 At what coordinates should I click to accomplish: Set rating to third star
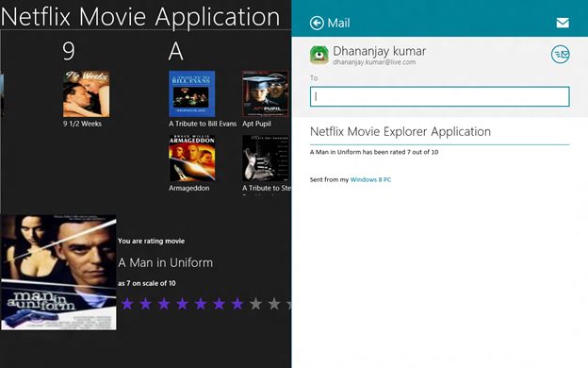click(x=164, y=304)
